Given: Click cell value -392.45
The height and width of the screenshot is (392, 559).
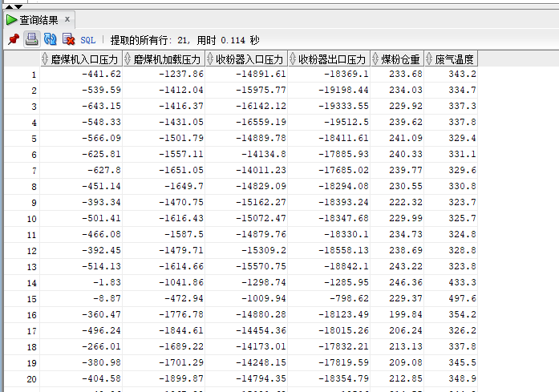Looking at the screenshot, I should pos(102,250).
